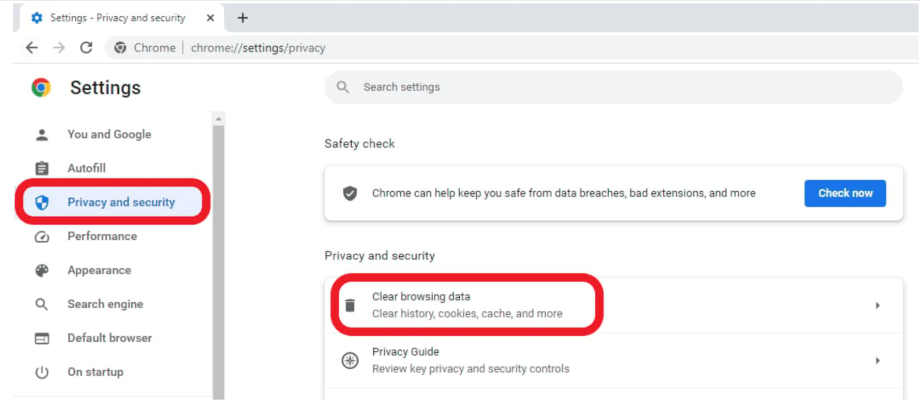Open the Search engine settings section
The image size is (920, 403).
coord(105,304)
